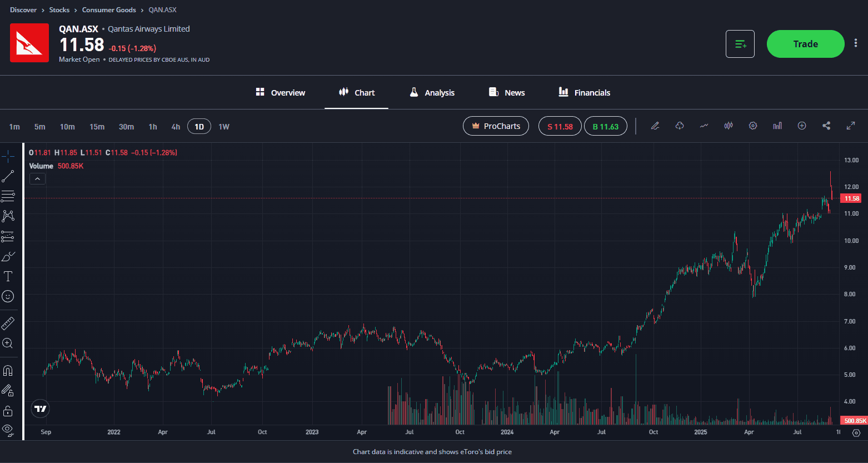The height and width of the screenshot is (463, 868).
Task: Select the 15m timeframe
Action: (97, 127)
